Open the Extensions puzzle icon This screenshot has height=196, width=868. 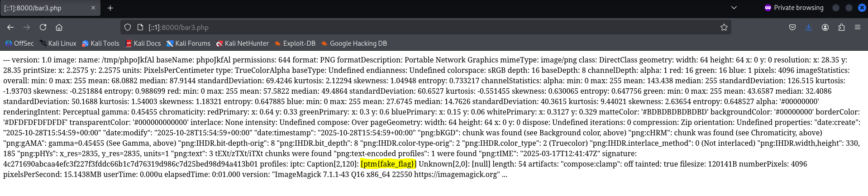point(841,27)
